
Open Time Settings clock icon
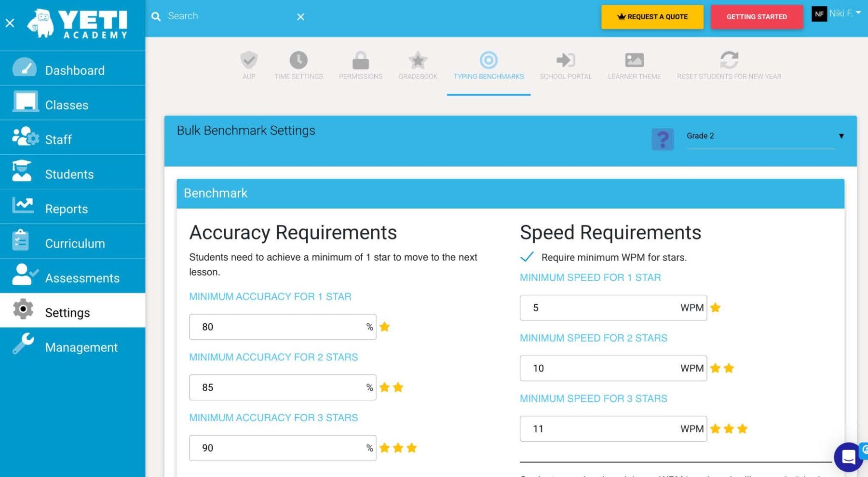point(298,60)
